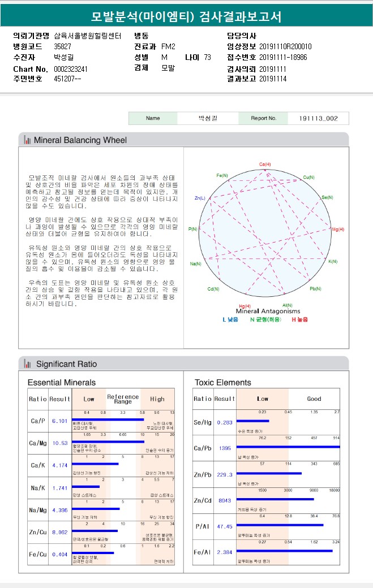Select hospital code value 35827
This screenshot has width=373, height=588.
coord(62,46)
